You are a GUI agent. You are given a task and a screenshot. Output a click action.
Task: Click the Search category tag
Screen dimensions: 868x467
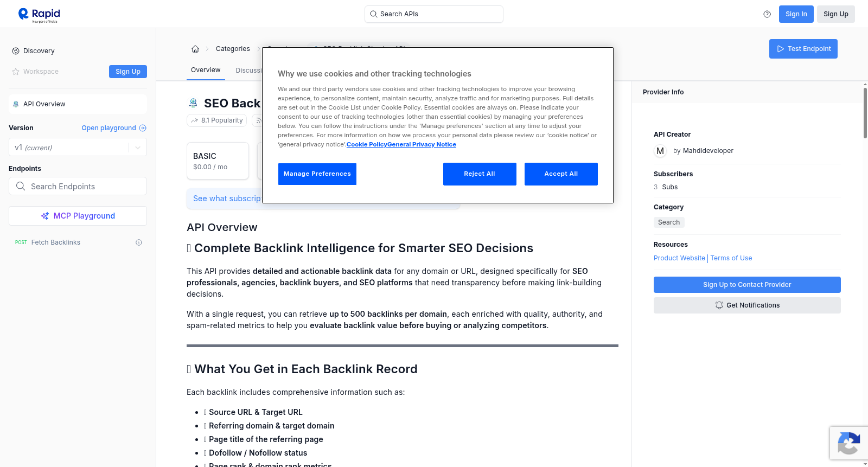click(x=669, y=222)
